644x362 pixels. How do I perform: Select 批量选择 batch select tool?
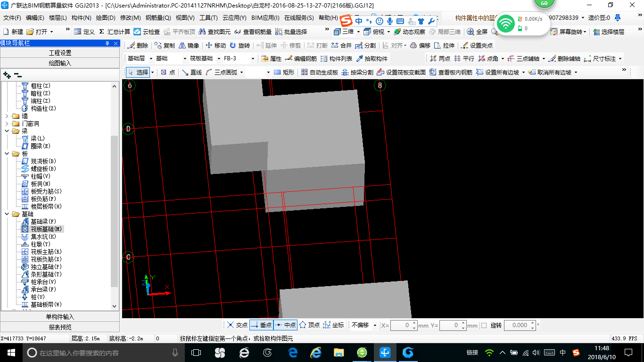pyautogui.click(x=291, y=32)
